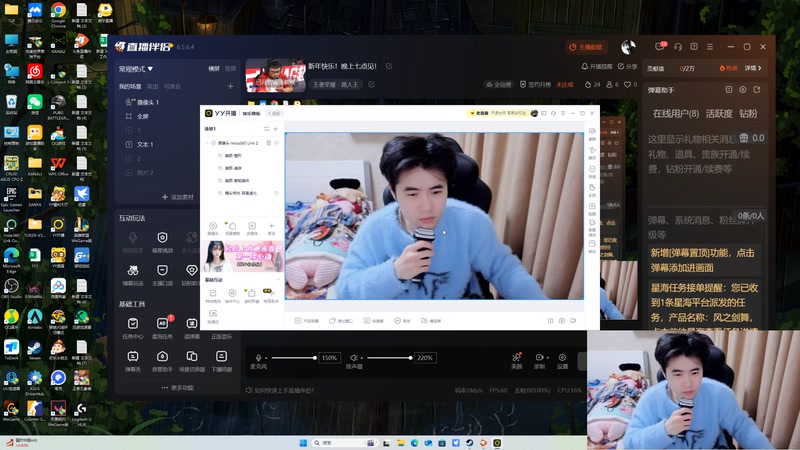Open 场景模板 in YY开播

[x=232, y=228]
